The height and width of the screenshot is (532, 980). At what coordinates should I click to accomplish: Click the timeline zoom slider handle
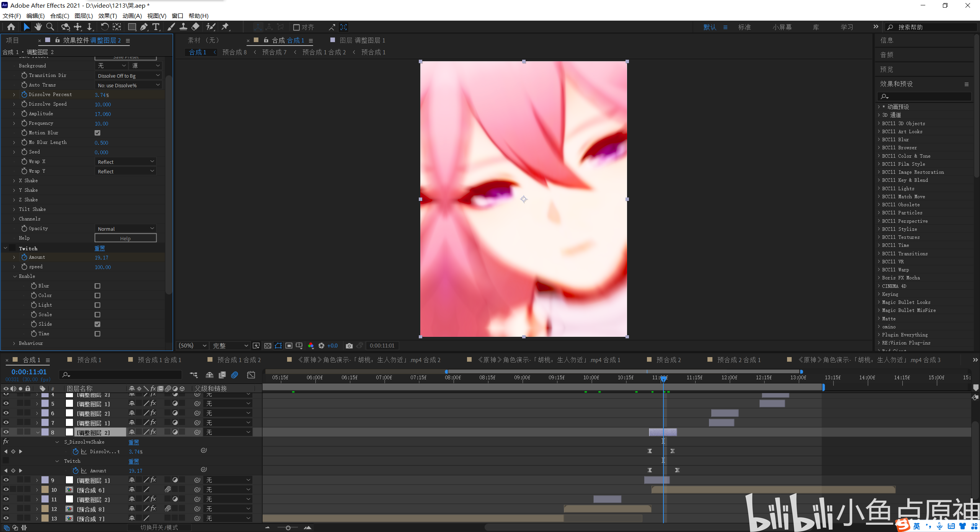point(288,528)
